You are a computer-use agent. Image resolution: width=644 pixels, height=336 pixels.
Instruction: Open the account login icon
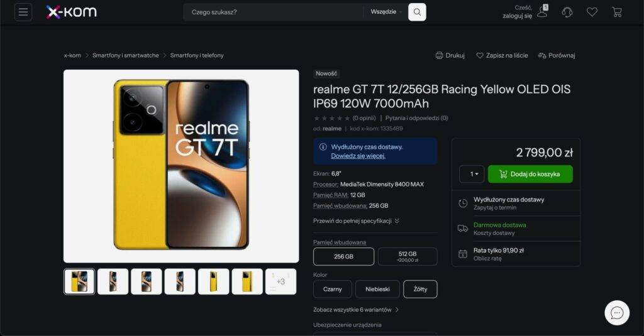[x=543, y=12]
